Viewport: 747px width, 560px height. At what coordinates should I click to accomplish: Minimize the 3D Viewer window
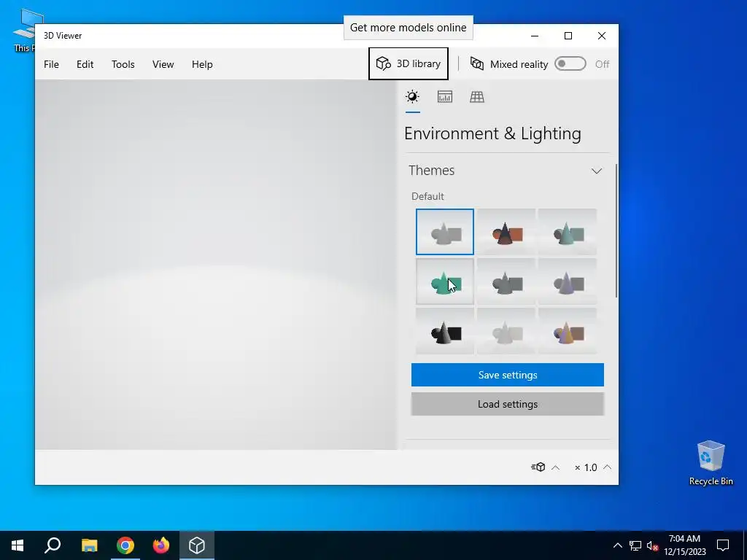[535, 36]
